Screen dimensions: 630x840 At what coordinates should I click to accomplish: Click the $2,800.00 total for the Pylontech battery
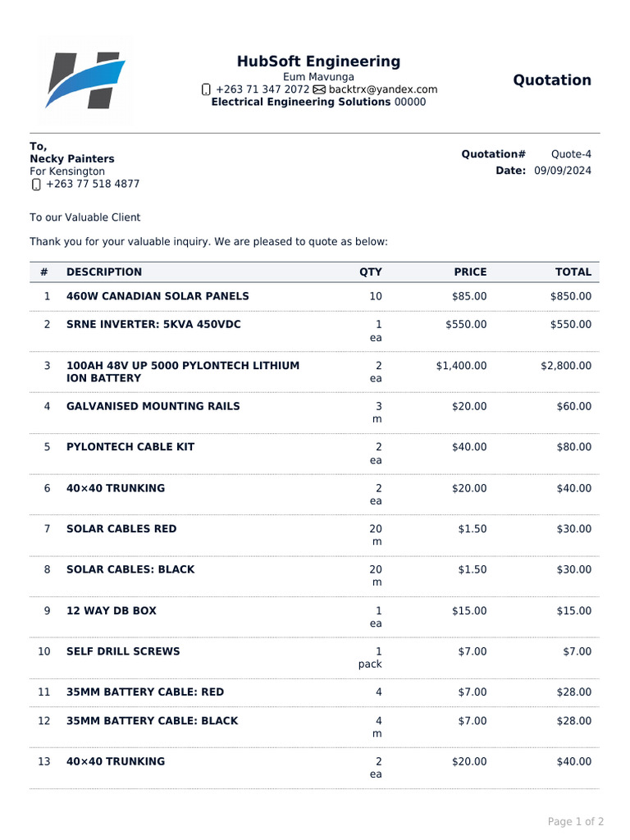pyautogui.click(x=565, y=366)
